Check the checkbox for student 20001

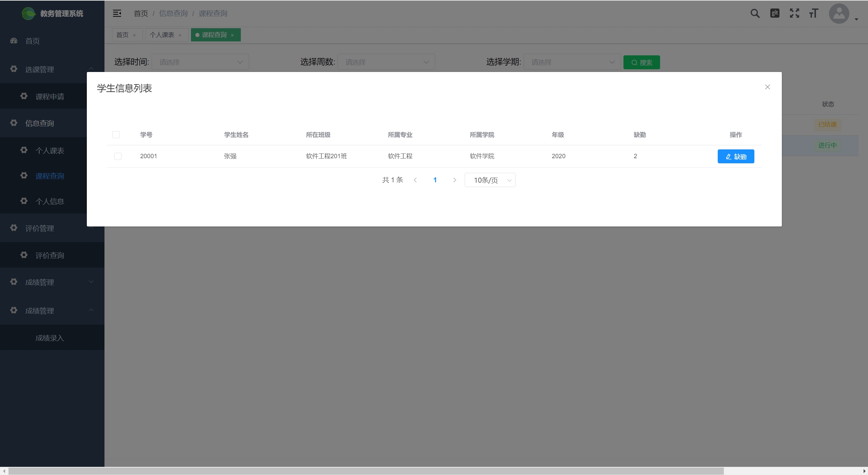(118, 156)
